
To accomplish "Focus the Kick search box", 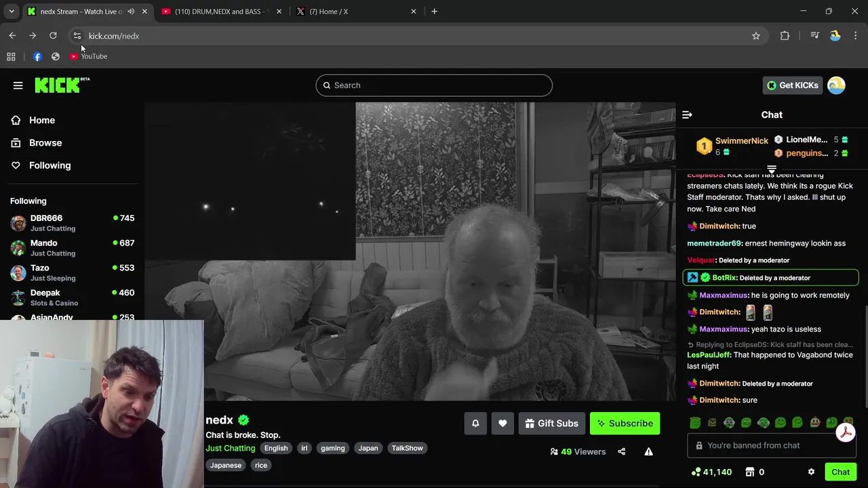I will pyautogui.click(x=434, y=85).
